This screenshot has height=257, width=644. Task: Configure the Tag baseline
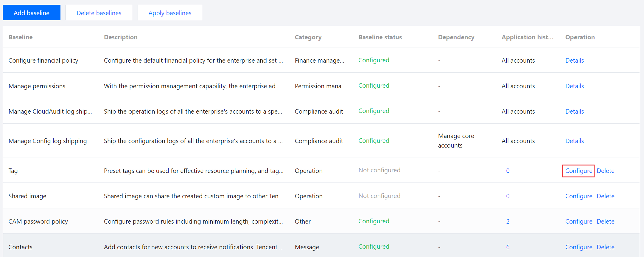[x=578, y=171]
